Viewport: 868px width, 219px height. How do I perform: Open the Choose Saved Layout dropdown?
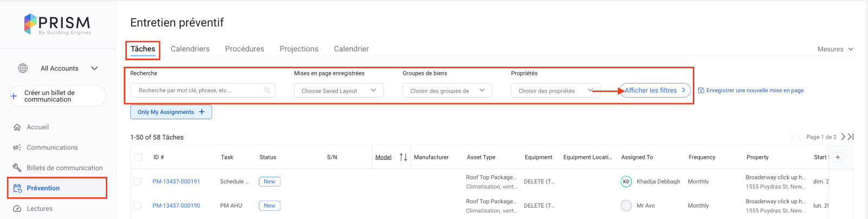[339, 91]
